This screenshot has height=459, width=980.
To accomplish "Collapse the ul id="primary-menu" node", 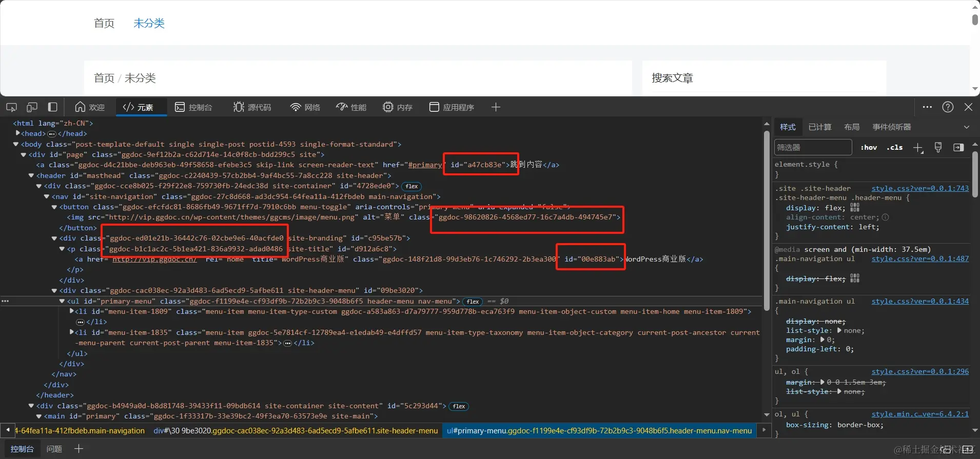I will (62, 301).
